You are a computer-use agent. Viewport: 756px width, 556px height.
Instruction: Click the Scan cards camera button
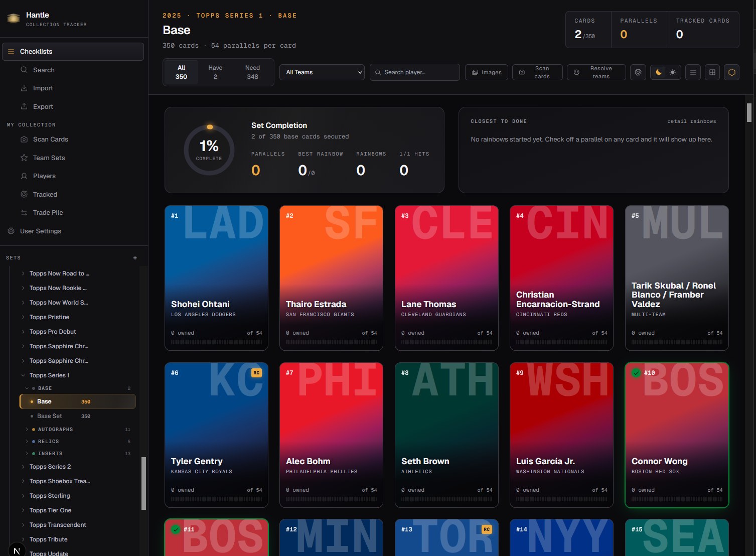[x=537, y=72]
